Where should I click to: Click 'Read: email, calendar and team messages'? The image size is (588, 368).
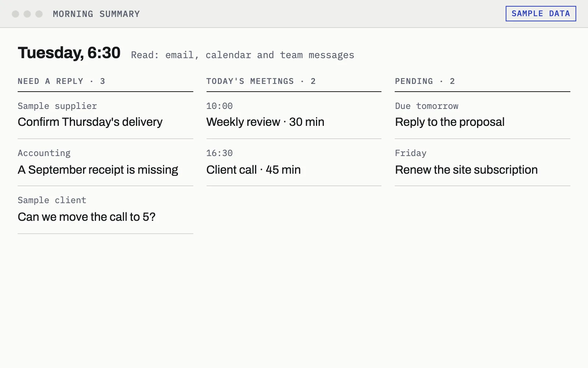243,55
